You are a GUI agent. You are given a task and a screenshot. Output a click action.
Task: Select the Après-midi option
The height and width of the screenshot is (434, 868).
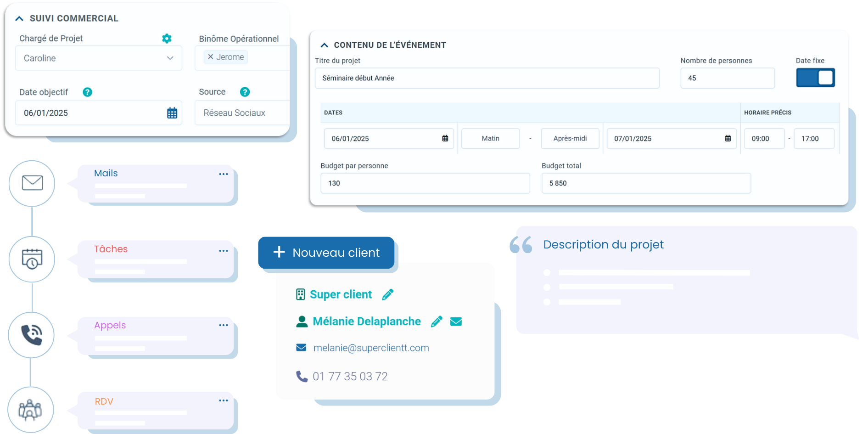[x=570, y=139]
